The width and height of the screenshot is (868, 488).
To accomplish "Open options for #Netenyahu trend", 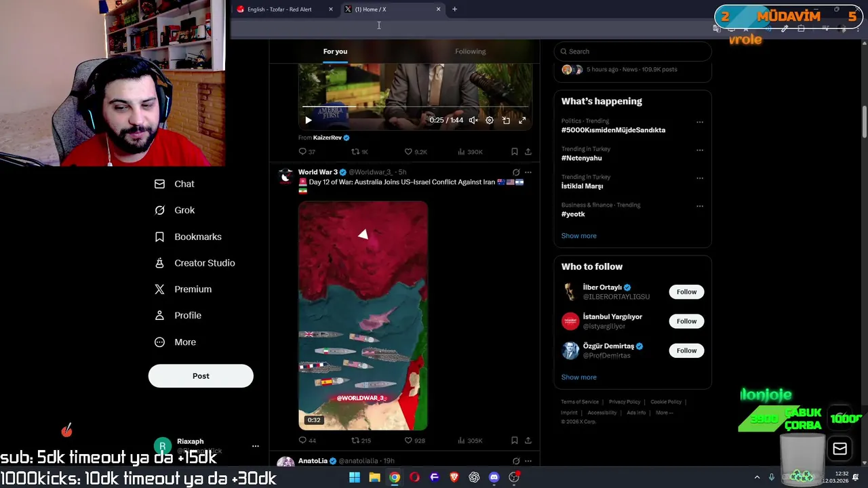I will click(x=700, y=150).
